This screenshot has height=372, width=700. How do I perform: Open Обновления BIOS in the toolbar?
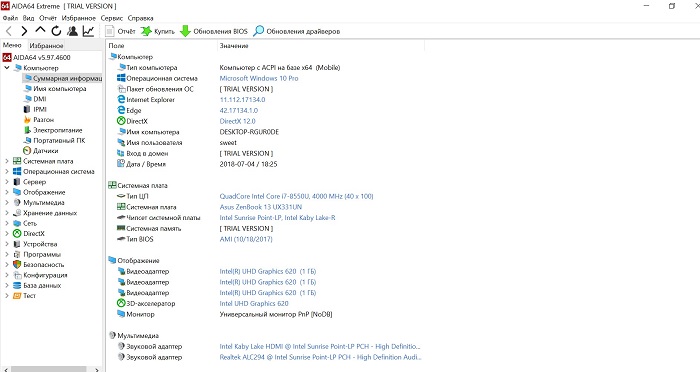click(214, 31)
